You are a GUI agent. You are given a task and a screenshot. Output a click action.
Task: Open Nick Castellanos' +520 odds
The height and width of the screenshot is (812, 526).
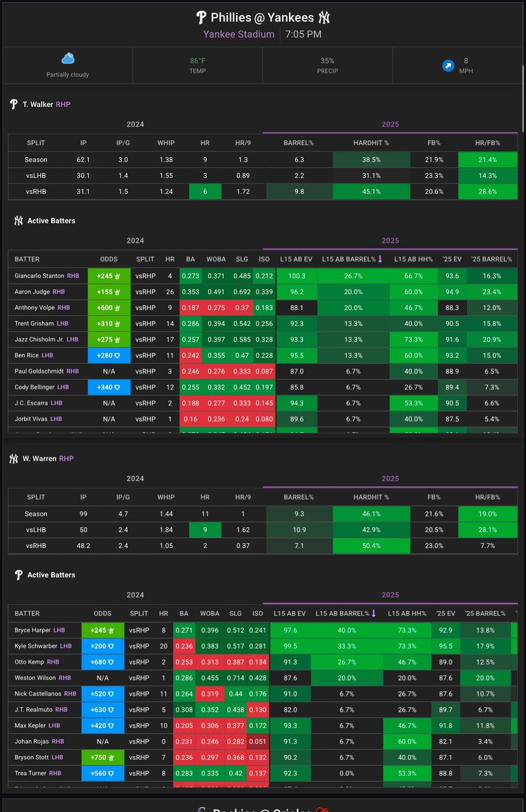tap(102, 694)
